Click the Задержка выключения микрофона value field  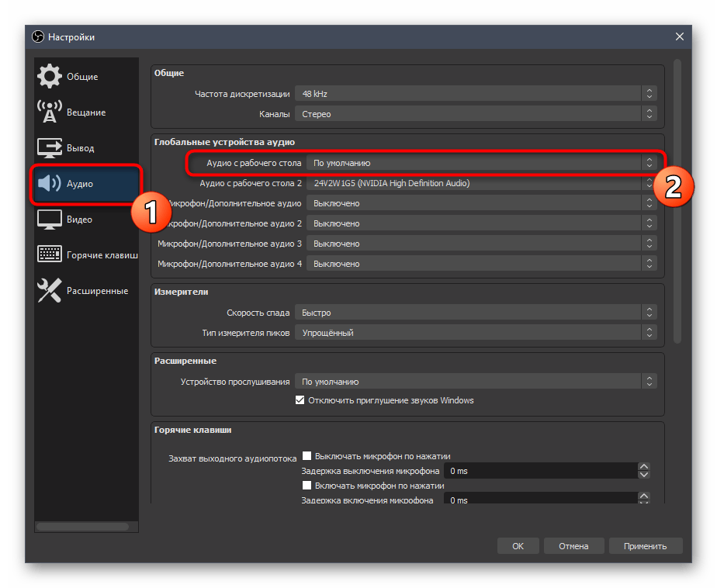541,471
